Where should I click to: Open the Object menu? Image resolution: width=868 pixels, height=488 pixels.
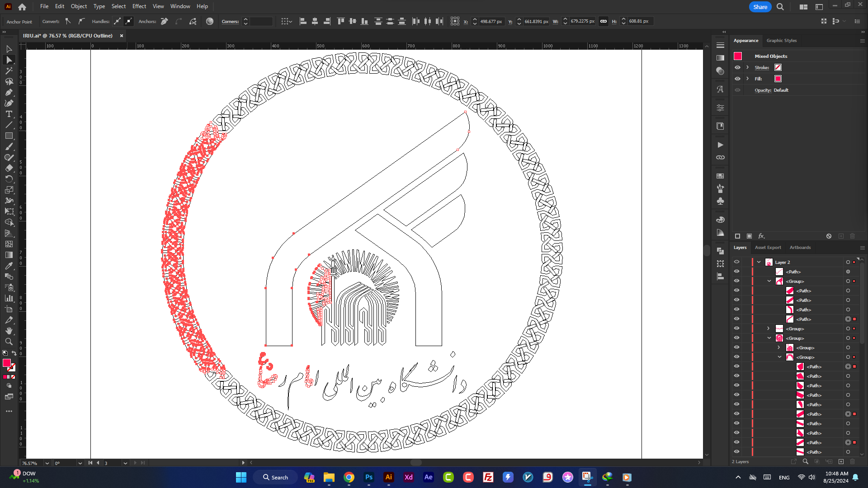79,6
